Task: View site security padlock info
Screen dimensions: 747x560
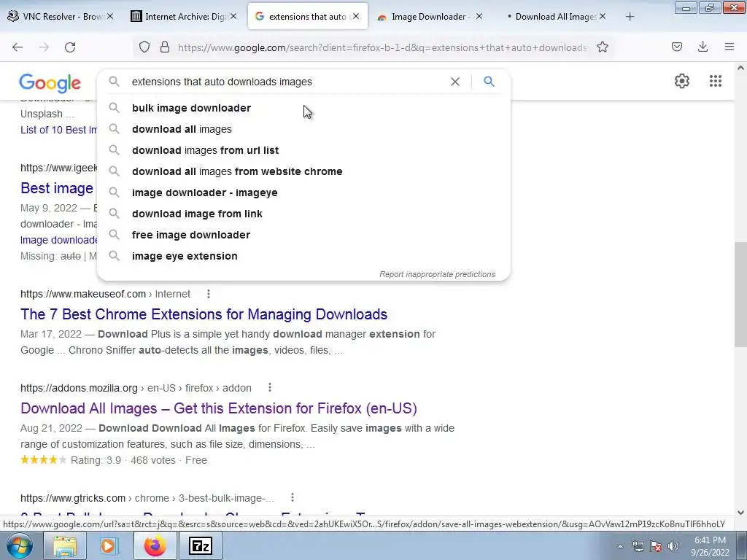Action: 165,47
